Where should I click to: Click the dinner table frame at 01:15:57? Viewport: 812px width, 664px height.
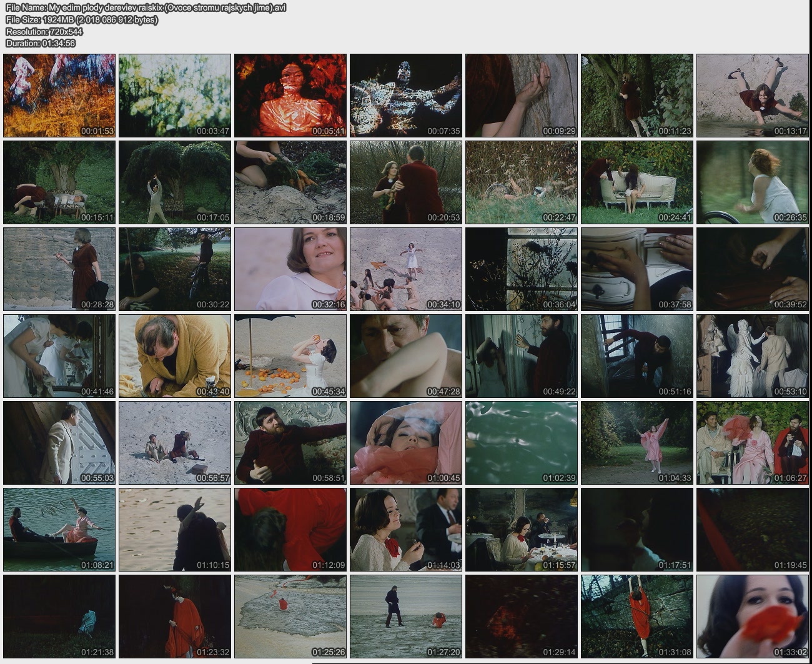tap(522, 530)
